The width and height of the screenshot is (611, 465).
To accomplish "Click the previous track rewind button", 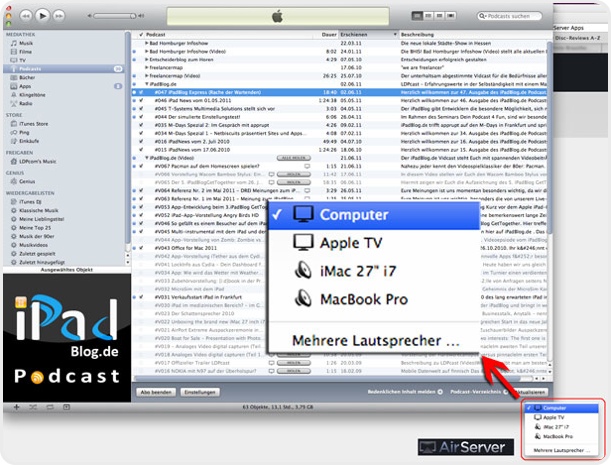I will coord(26,16).
